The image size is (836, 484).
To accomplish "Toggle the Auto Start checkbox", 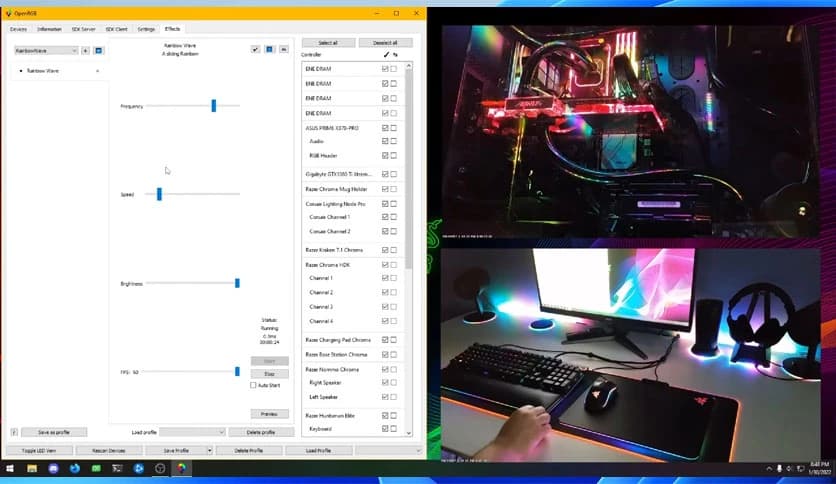I will pos(253,385).
